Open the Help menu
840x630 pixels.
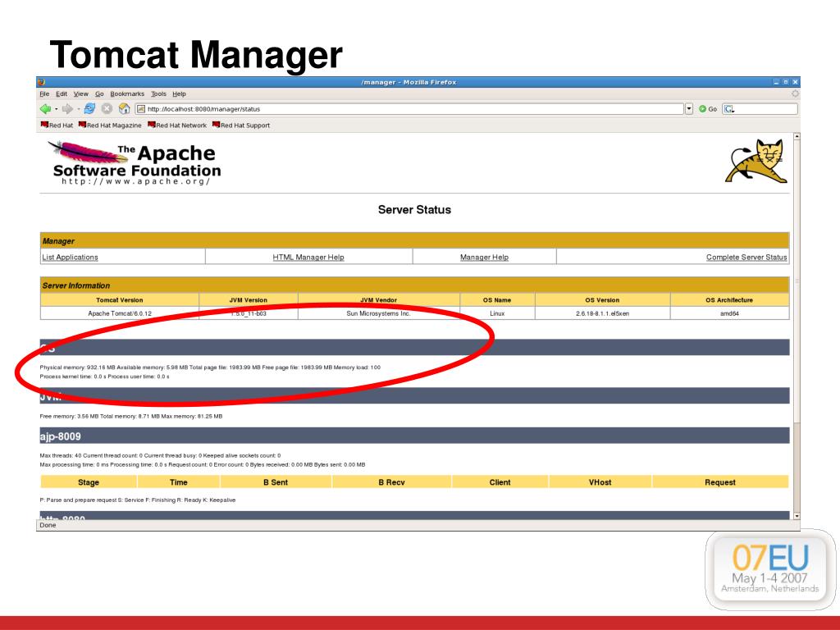tap(179, 94)
